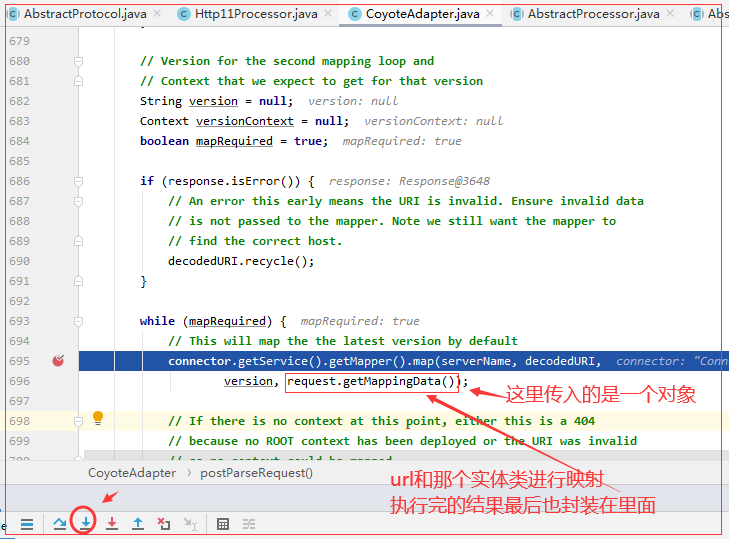Click the breakpoint marker on line 695
This screenshot has height=539, width=729.
(58, 360)
